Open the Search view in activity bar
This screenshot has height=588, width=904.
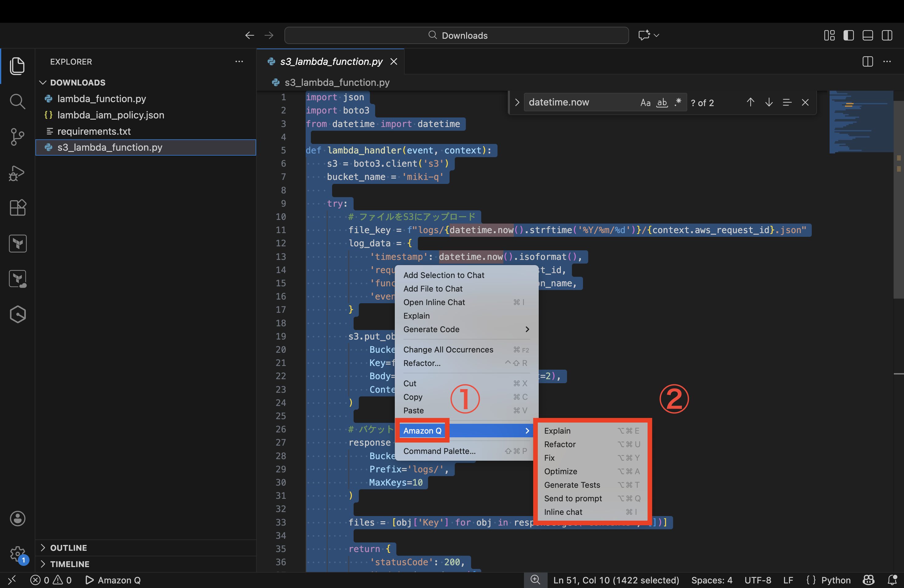[x=17, y=101]
